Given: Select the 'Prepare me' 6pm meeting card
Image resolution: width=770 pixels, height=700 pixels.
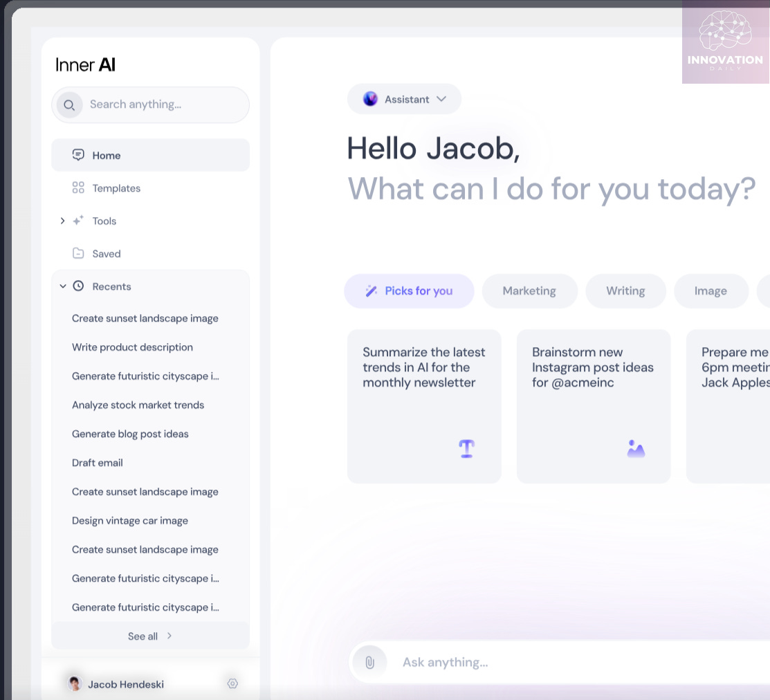Looking at the screenshot, I should click(728, 406).
